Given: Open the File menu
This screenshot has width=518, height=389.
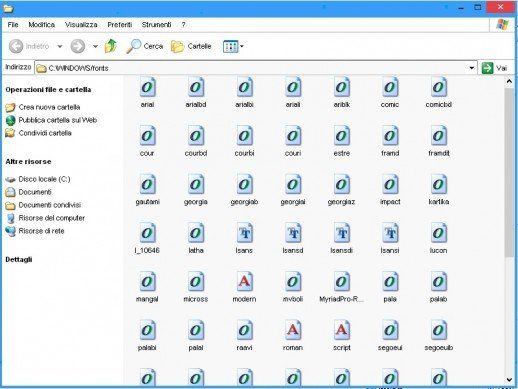Looking at the screenshot, I should click(13, 25).
